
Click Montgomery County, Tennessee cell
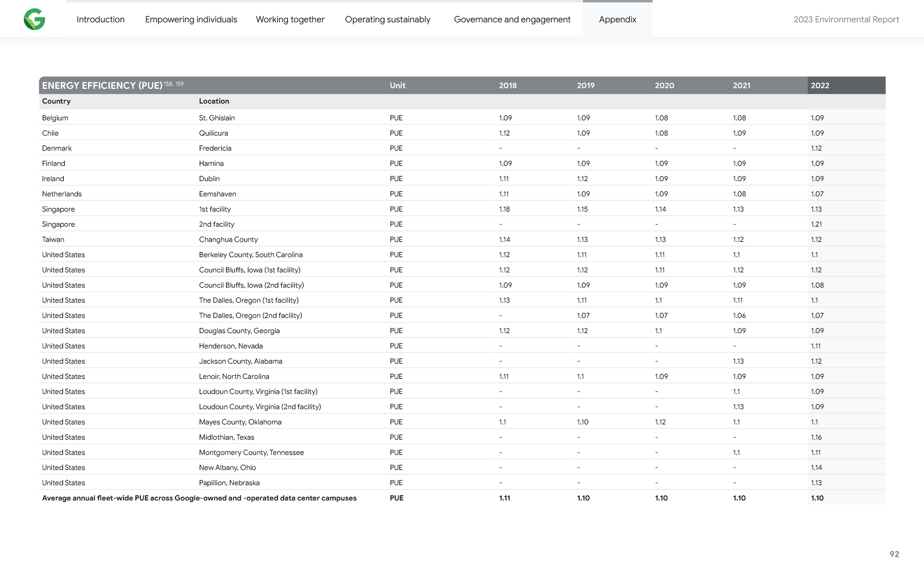[251, 452]
